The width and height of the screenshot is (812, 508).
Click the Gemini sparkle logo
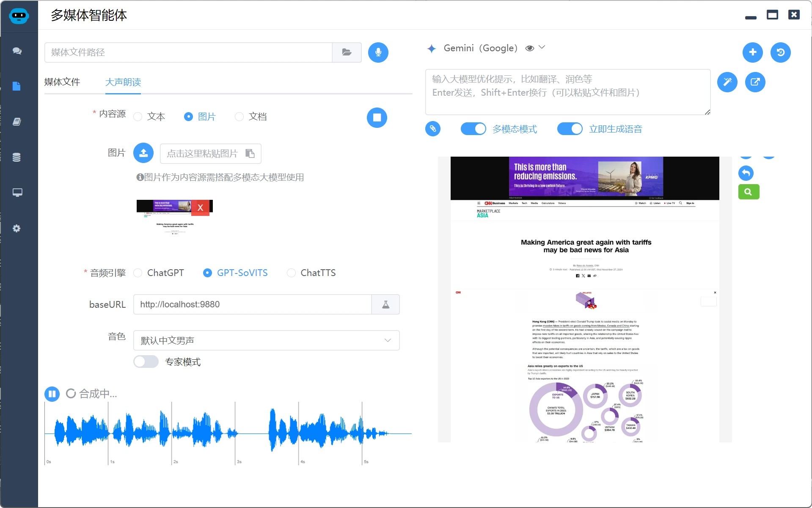pyautogui.click(x=431, y=49)
